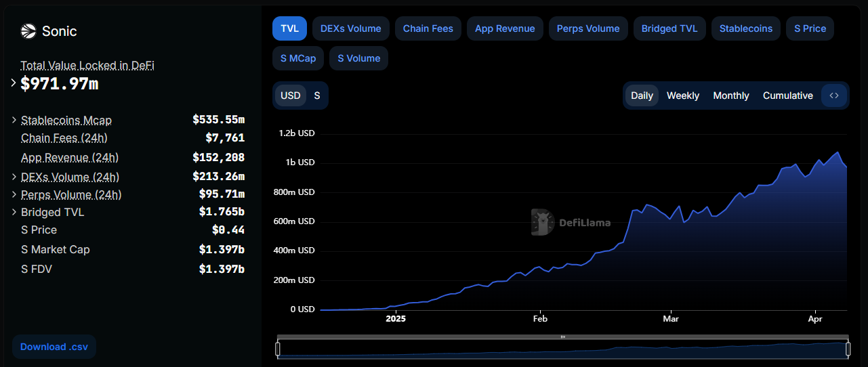Click the $535.55m stablecoins value
This screenshot has width=868, height=367.
coord(218,120)
